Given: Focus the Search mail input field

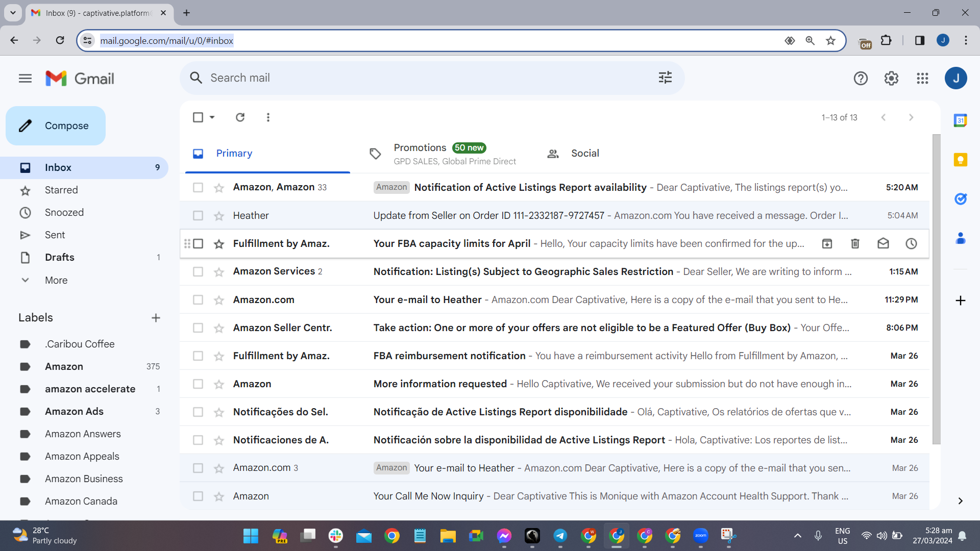Looking at the screenshot, I should tap(432, 78).
